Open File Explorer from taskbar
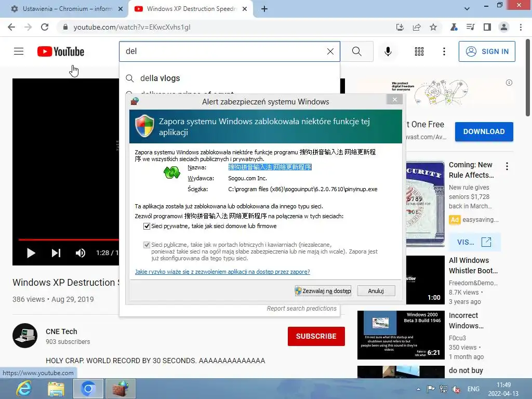The width and height of the screenshot is (532, 399). [x=56, y=389]
